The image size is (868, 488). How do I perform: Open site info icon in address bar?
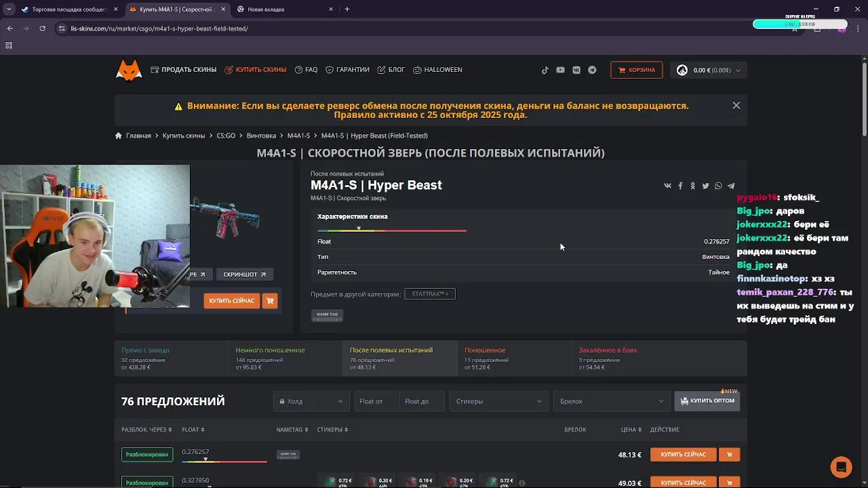[62, 28]
